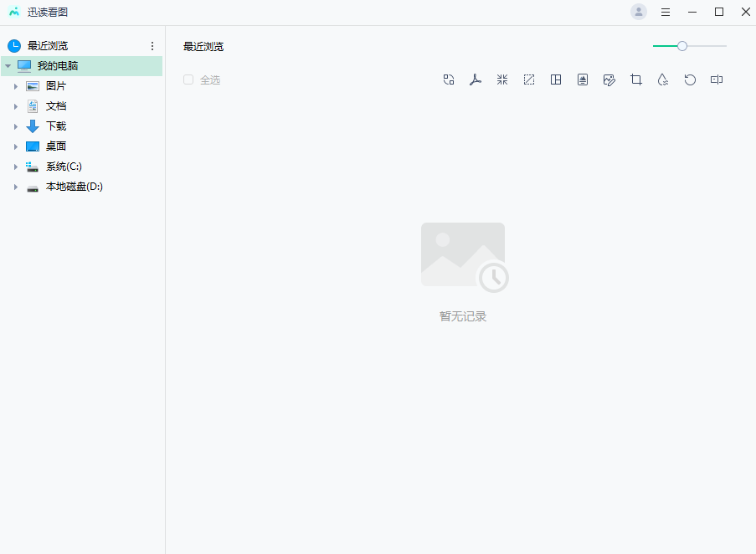756x554 pixels.
Task: Click the 暂无记录 placeholder text
Action: (463, 316)
